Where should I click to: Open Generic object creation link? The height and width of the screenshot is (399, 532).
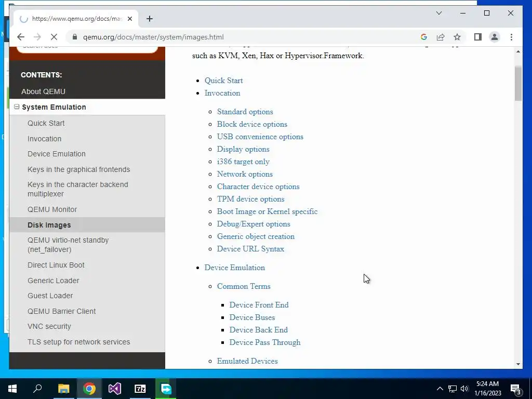256,236
